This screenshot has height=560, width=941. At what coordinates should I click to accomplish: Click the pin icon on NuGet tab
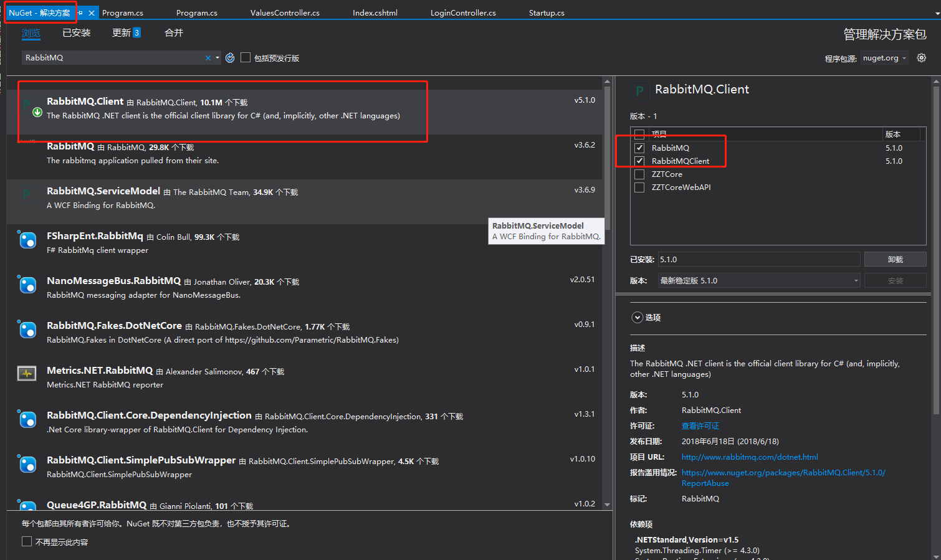pyautogui.click(x=80, y=12)
